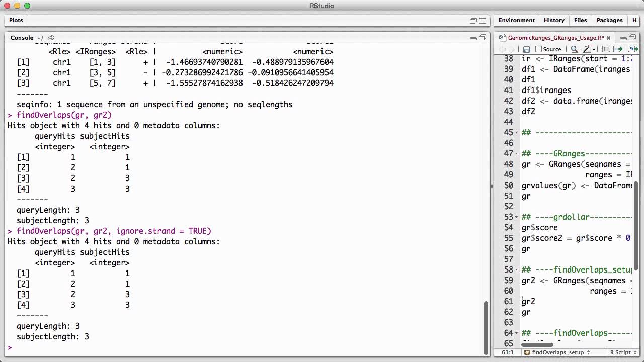Minimize the Console pane
This screenshot has height=362, width=644.
(x=473, y=38)
